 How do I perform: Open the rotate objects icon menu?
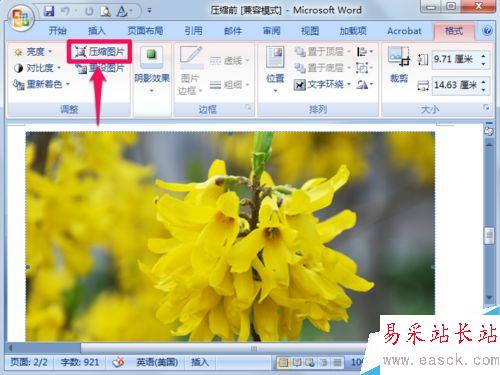364,84
